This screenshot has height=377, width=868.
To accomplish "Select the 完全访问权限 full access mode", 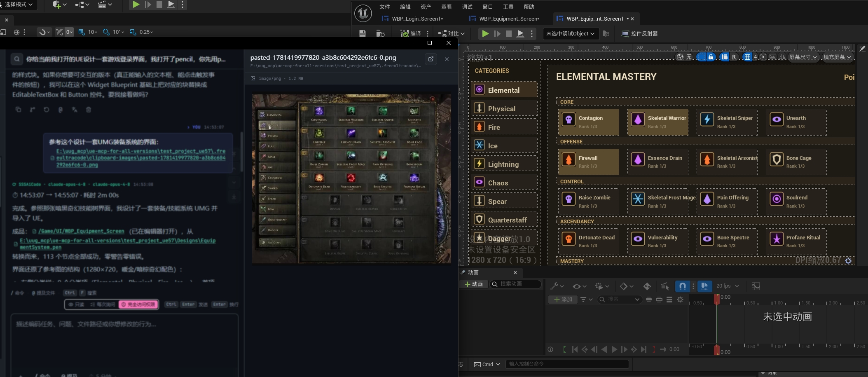I will pyautogui.click(x=138, y=304).
